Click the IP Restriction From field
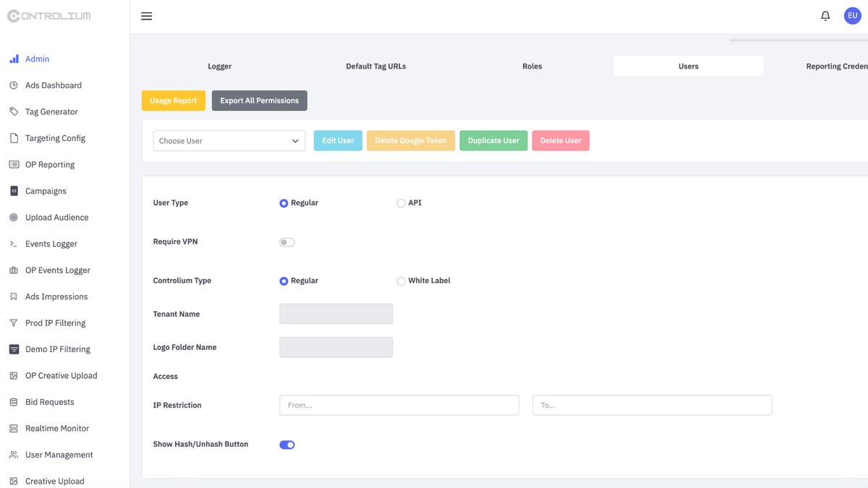Viewport: 868px width, 488px height. (x=399, y=405)
